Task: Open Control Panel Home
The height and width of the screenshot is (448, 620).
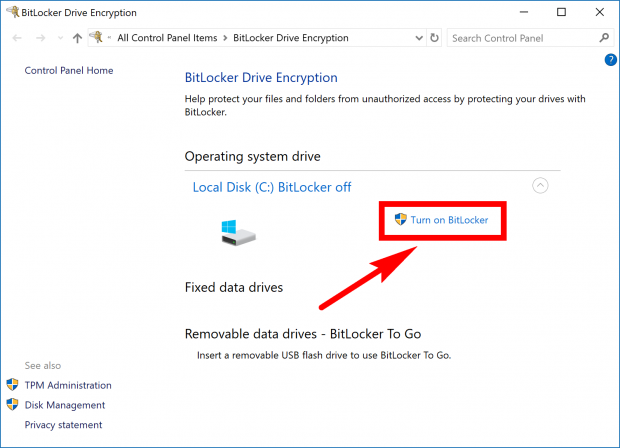Action: [69, 71]
